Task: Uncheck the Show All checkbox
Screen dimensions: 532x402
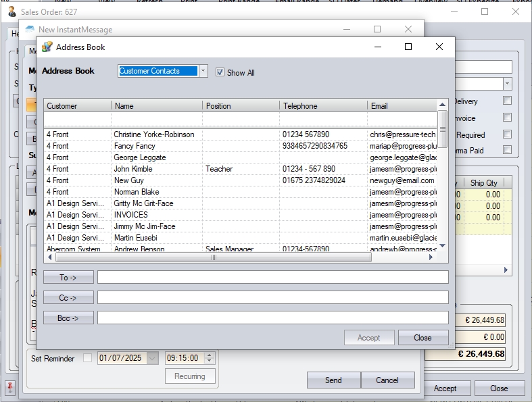Action: click(x=220, y=72)
